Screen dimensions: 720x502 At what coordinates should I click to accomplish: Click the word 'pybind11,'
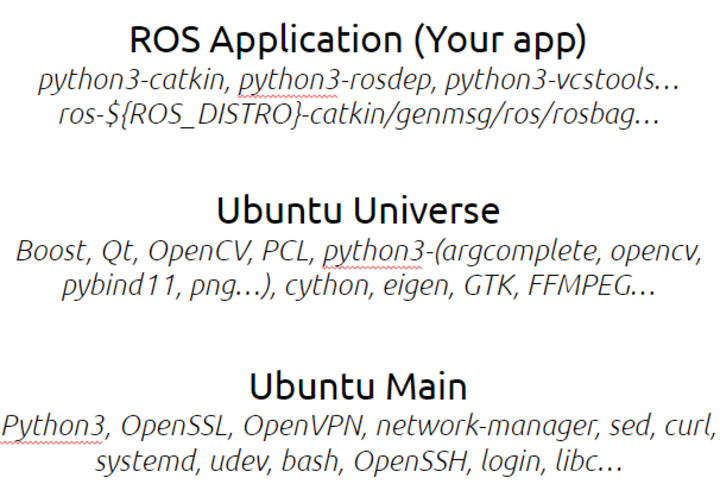(121, 287)
